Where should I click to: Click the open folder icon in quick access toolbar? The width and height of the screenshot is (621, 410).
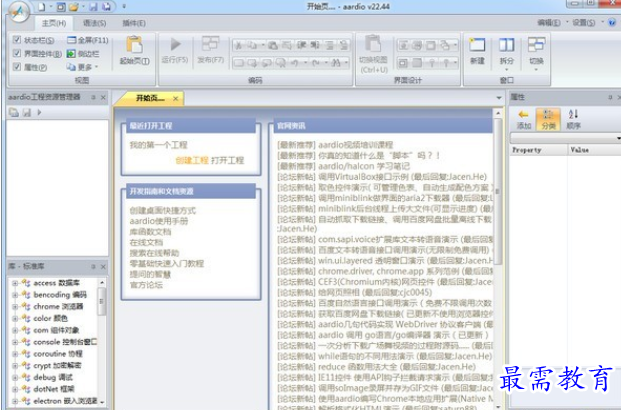[74, 7]
